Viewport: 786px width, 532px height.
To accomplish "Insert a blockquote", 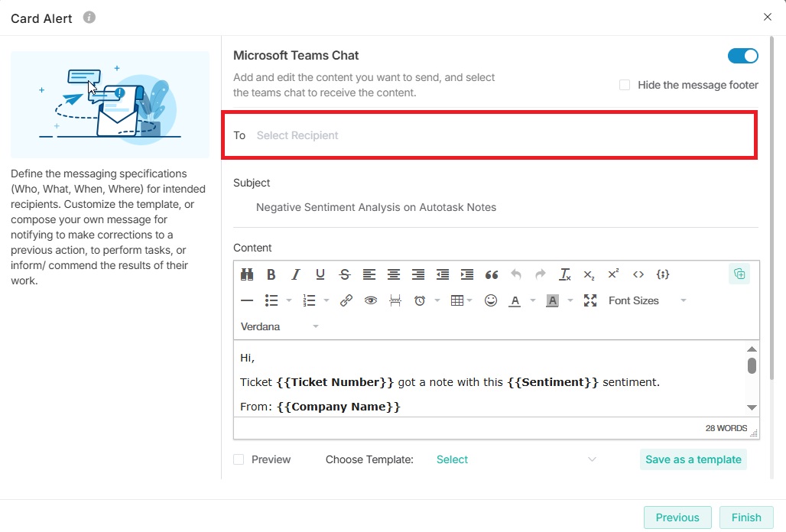I will (x=492, y=274).
